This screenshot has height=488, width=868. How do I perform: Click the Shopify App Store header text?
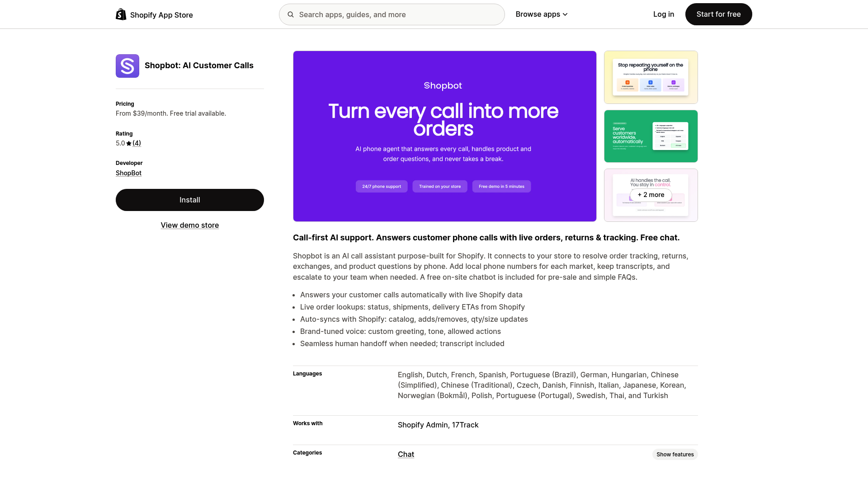161,14
